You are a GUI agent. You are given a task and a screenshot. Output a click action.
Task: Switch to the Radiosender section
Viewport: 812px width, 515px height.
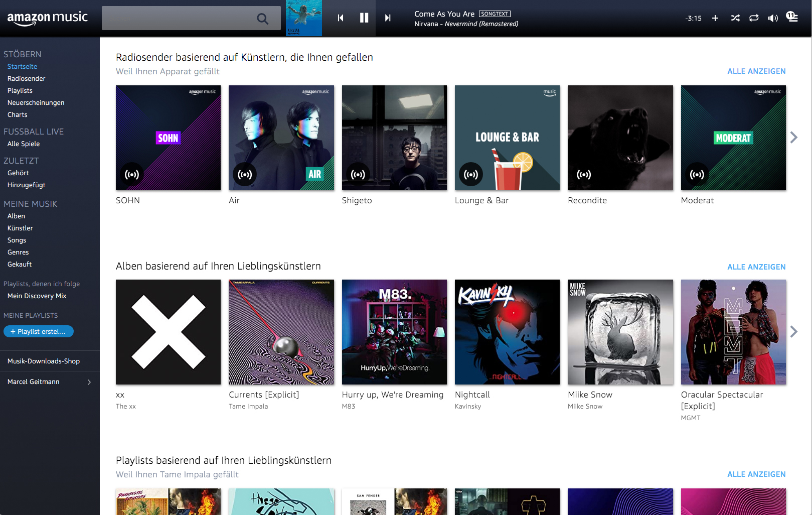[26, 78]
